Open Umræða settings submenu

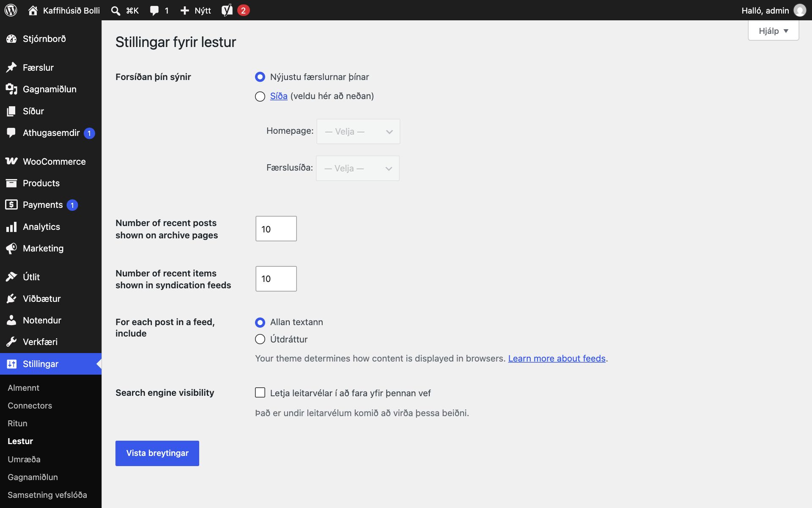point(24,459)
